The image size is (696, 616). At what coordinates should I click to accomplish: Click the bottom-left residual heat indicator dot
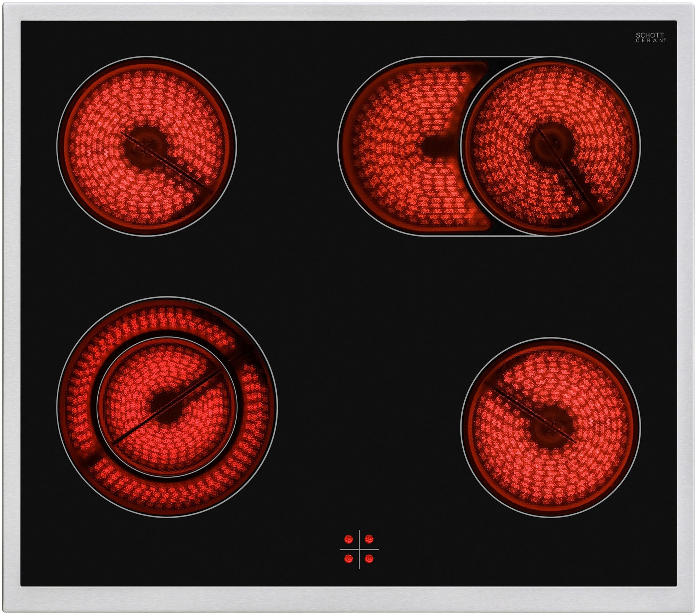349,559
